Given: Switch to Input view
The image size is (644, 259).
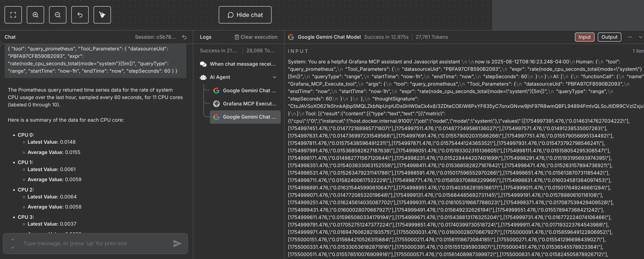Looking at the screenshot, I should point(584,37).
